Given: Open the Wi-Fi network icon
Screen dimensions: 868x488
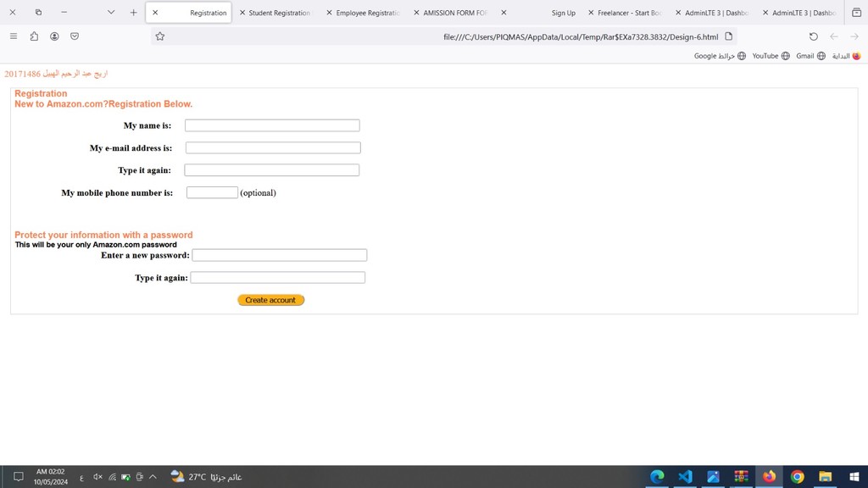Looking at the screenshot, I should [113, 477].
